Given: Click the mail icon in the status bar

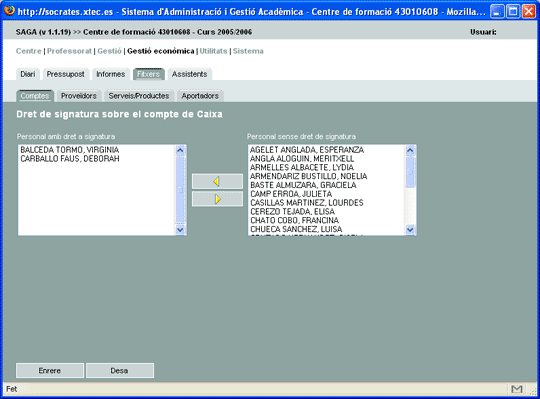Looking at the screenshot, I should click(517, 389).
